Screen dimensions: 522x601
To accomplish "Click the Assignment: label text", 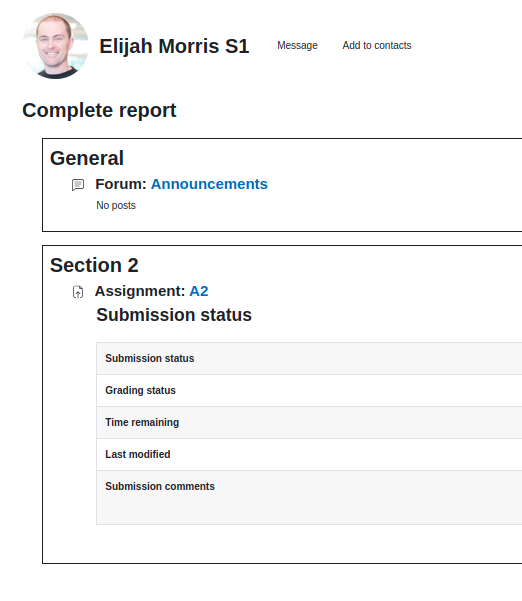I will [x=140, y=291].
